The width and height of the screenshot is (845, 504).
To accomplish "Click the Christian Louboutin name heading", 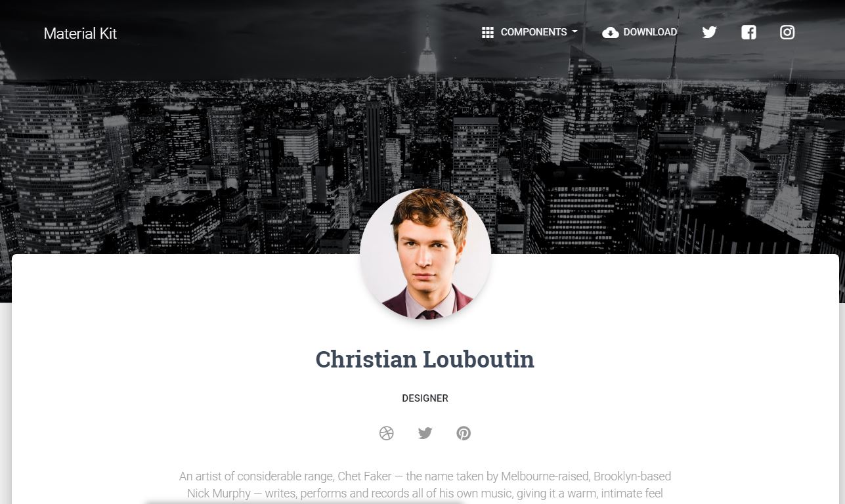I will click(x=425, y=360).
